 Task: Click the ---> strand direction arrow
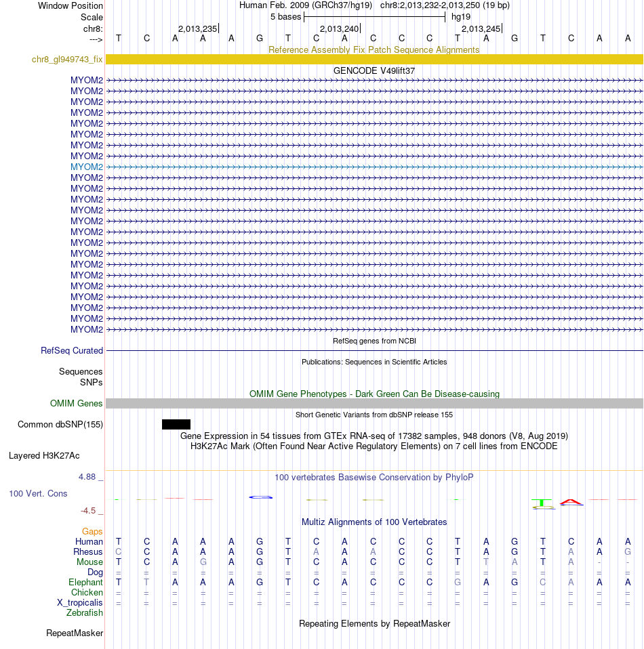point(96,40)
